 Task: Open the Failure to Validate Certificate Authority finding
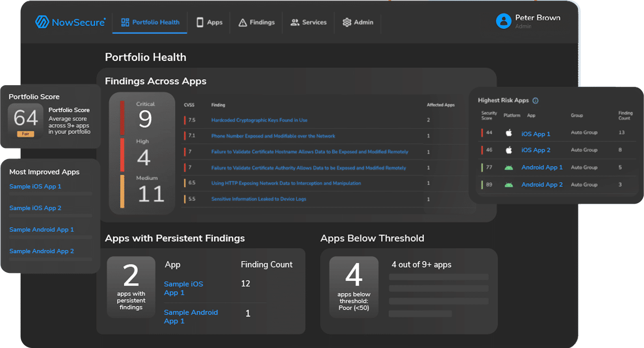(309, 168)
